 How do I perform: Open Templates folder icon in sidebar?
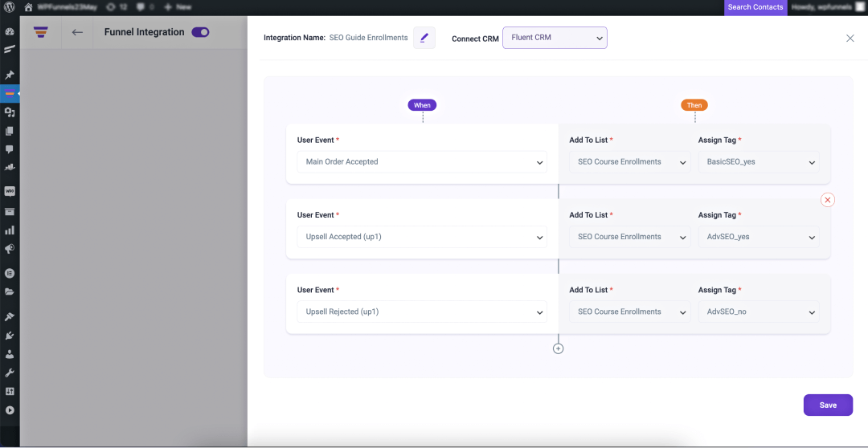point(10,291)
